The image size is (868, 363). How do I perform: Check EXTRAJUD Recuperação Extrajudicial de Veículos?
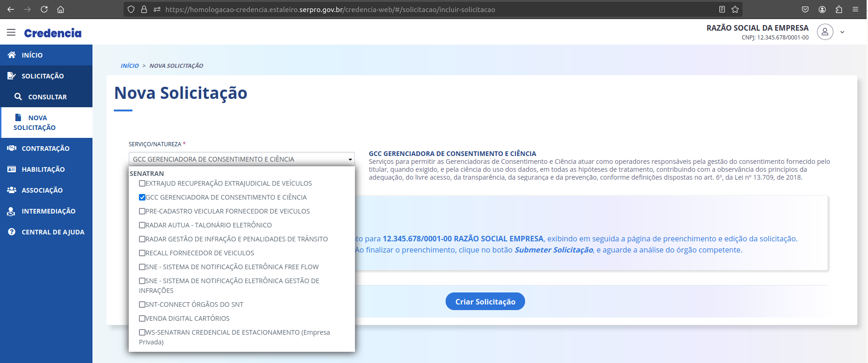click(x=142, y=183)
